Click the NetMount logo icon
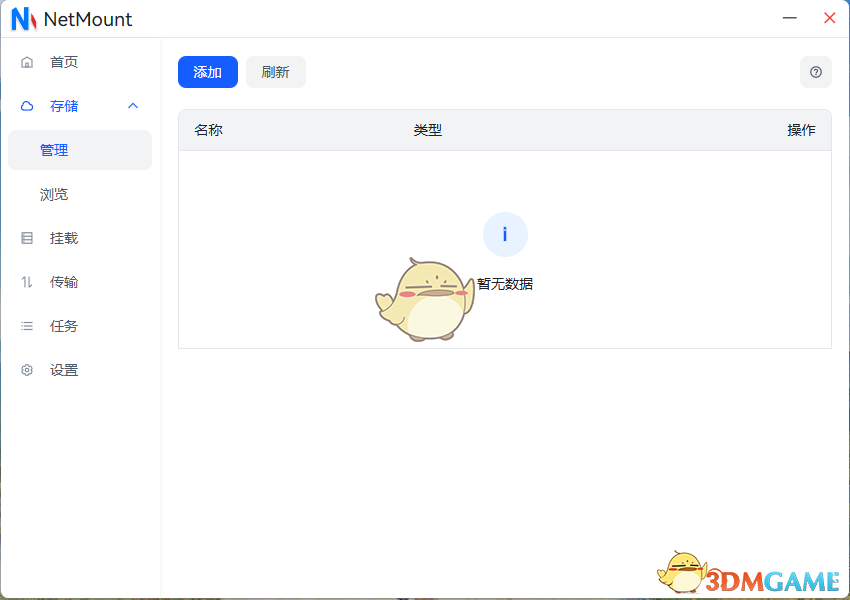This screenshot has height=600, width=850. click(22, 19)
